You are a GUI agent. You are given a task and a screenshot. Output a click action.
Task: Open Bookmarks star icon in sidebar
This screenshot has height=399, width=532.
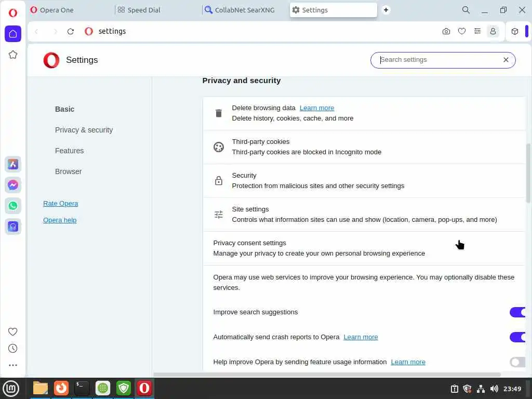coord(13,55)
